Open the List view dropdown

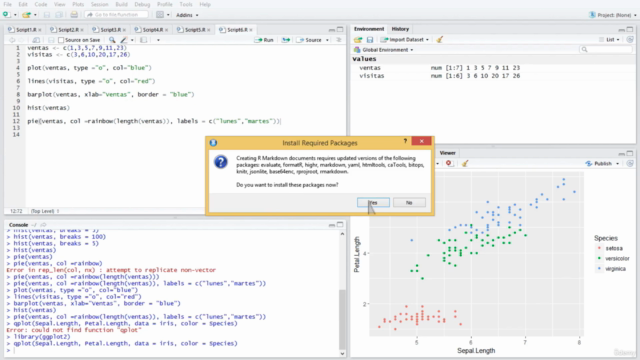click(x=609, y=40)
